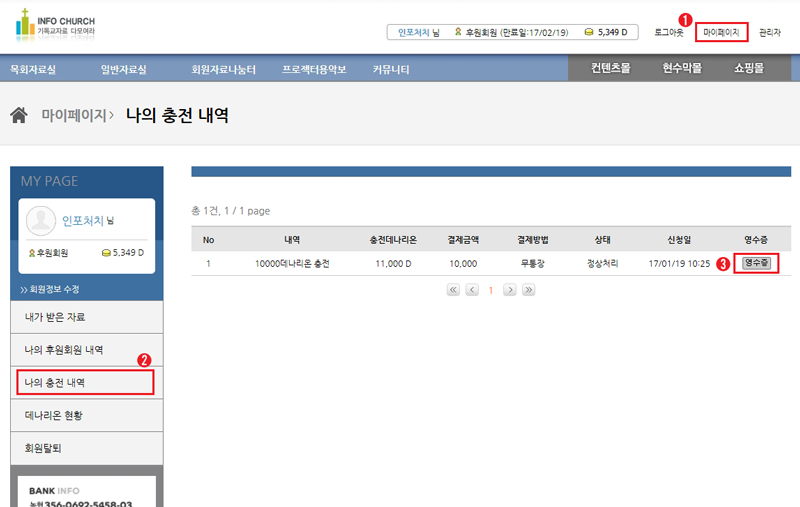This screenshot has height=507, width=800.
Task: Select 쇼핑몰 tab in navigation bar
Action: point(748,68)
